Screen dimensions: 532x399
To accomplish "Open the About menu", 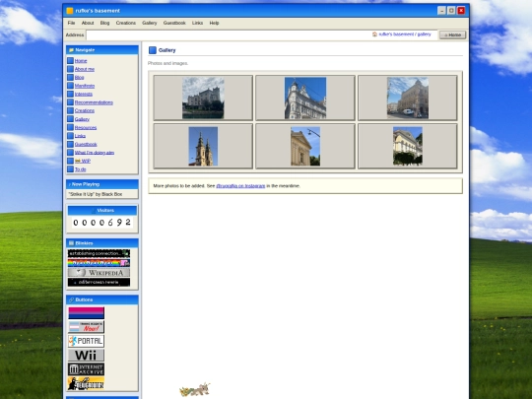I will pyautogui.click(x=88, y=23).
